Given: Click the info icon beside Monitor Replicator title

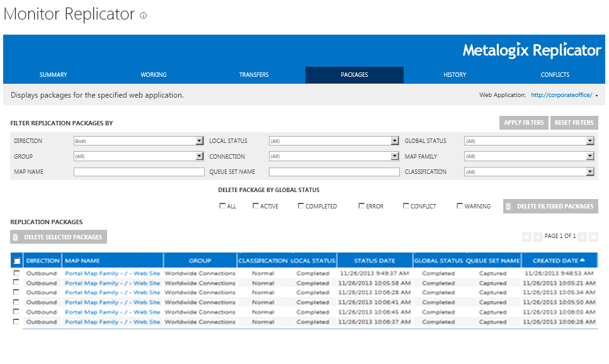Looking at the screenshot, I should click(144, 16).
